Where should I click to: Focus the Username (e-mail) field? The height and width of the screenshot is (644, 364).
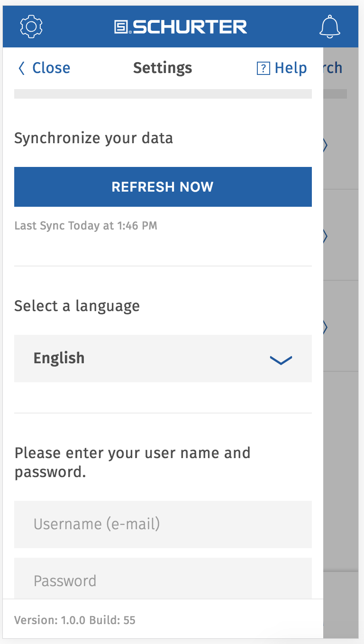(163, 524)
